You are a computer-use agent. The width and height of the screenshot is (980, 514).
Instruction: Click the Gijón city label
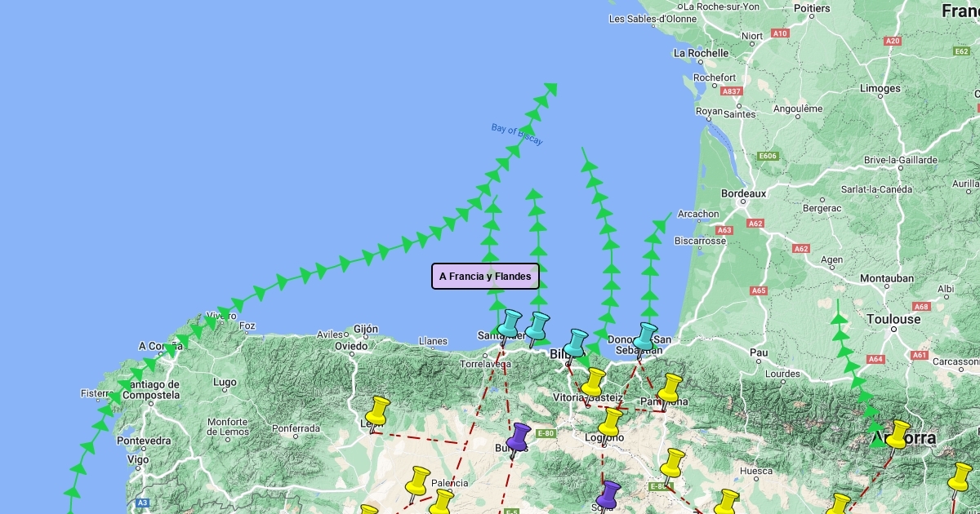(366, 330)
